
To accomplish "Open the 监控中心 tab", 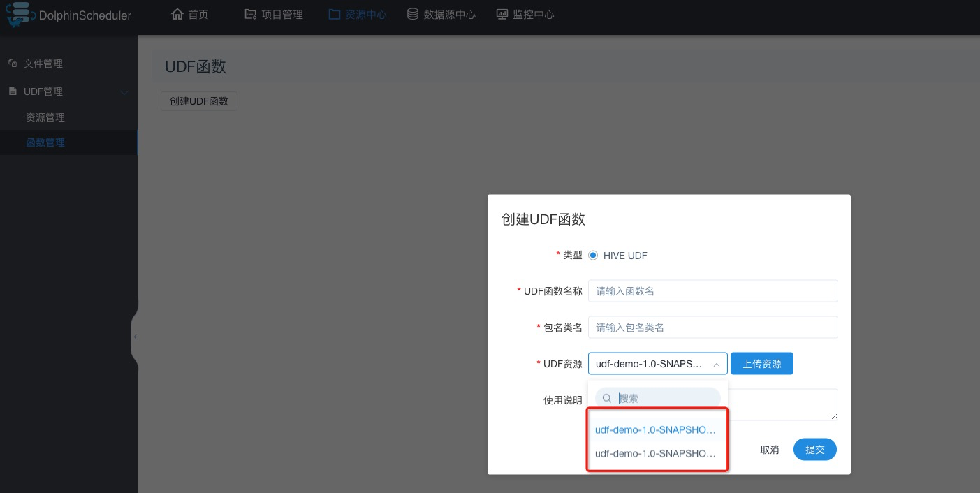I will 525,14.
